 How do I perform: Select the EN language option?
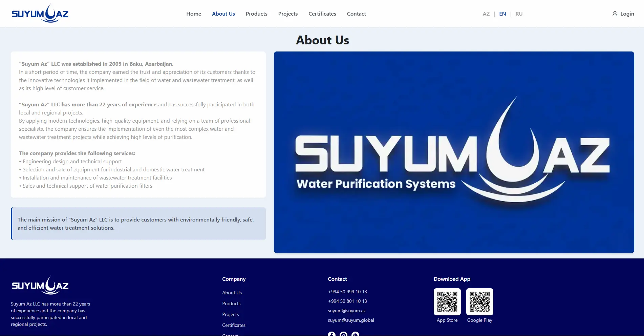[502, 14]
